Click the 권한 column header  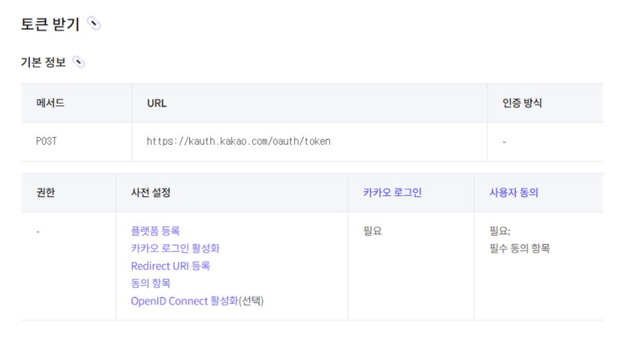pyautogui.click(x=46, y=192)
